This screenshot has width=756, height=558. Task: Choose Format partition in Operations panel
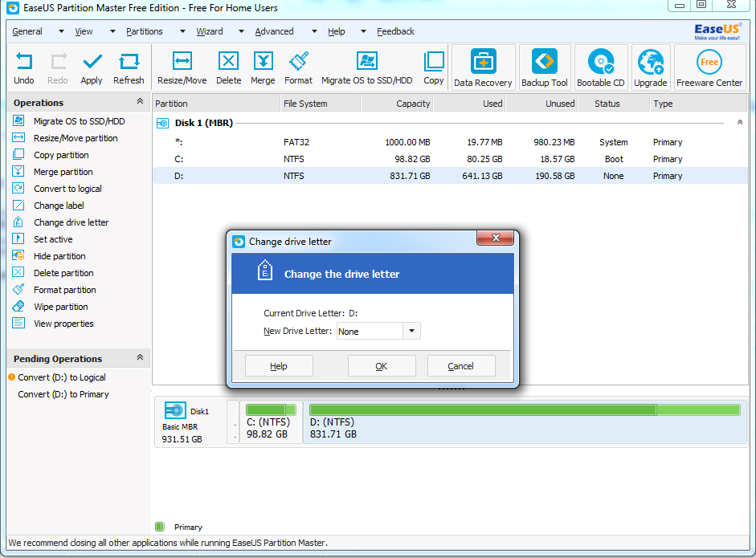[64, 290]
